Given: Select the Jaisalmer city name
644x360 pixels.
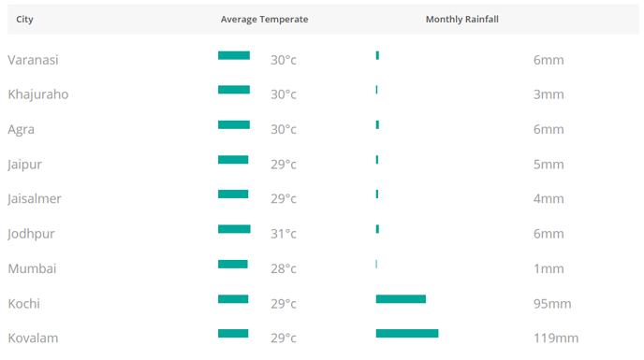Looking at the screenshot, I should pos(35,198).
